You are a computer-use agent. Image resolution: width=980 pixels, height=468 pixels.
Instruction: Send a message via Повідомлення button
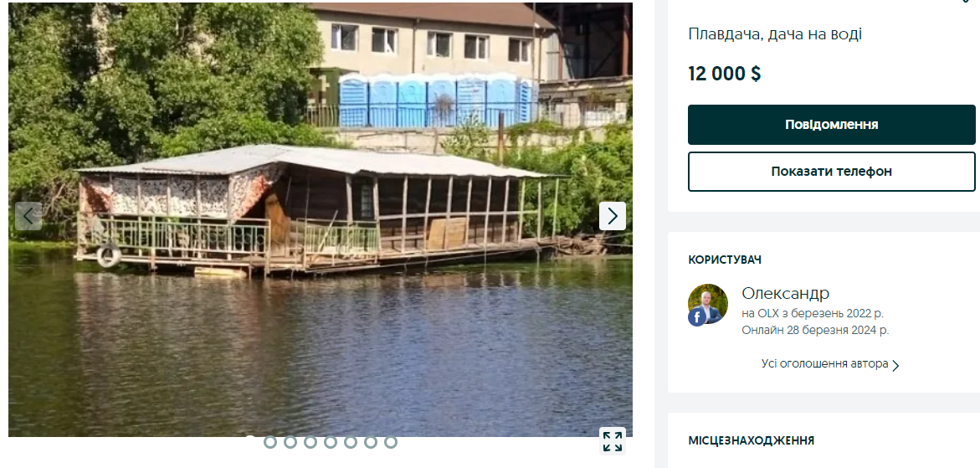click(831, 125)
